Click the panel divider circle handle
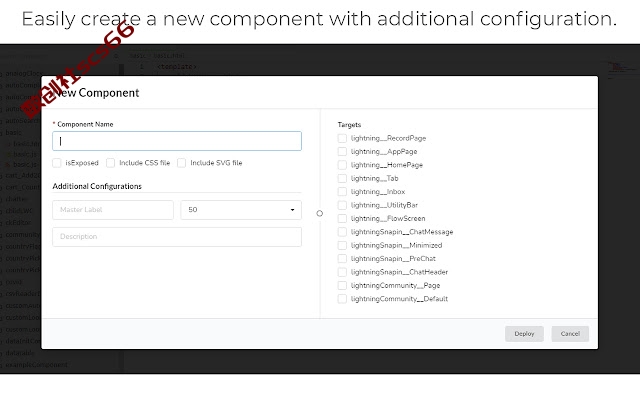This screenshot has height=400, width=640. click(x=320, y=213)
